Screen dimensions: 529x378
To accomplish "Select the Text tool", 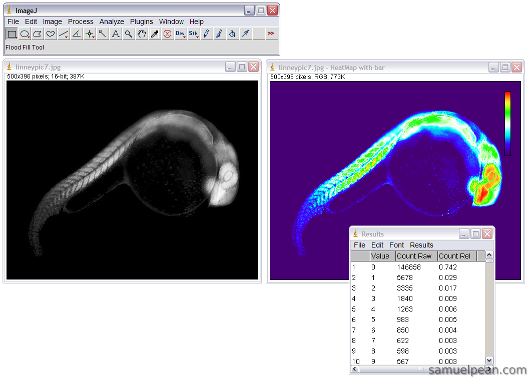I will tap(116, 34).
